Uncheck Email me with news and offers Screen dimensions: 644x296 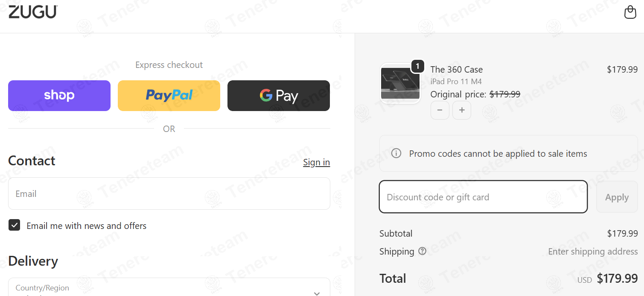15,225
